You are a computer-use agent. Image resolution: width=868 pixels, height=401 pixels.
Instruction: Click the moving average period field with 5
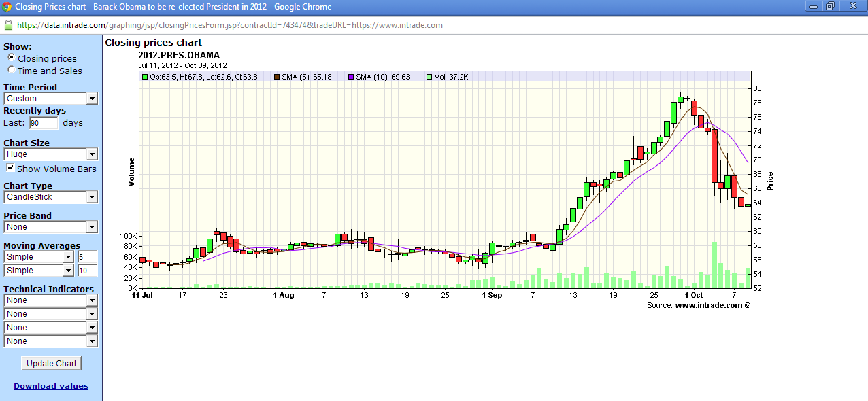[87, 257]
